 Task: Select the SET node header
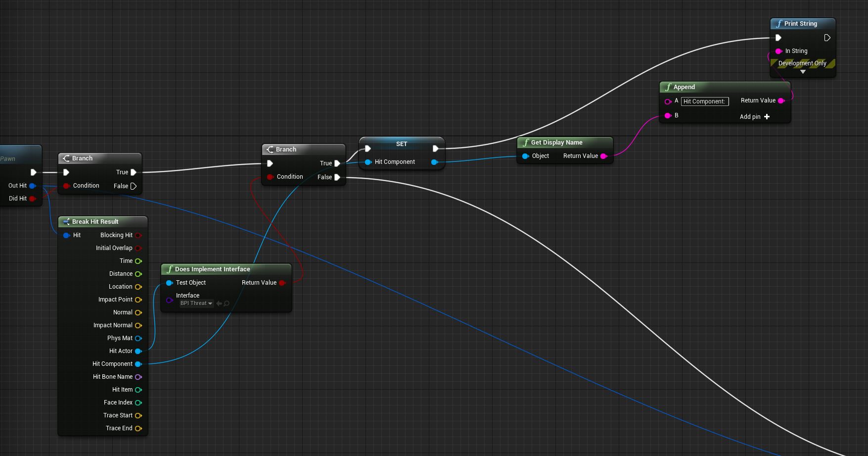[401, 144]
